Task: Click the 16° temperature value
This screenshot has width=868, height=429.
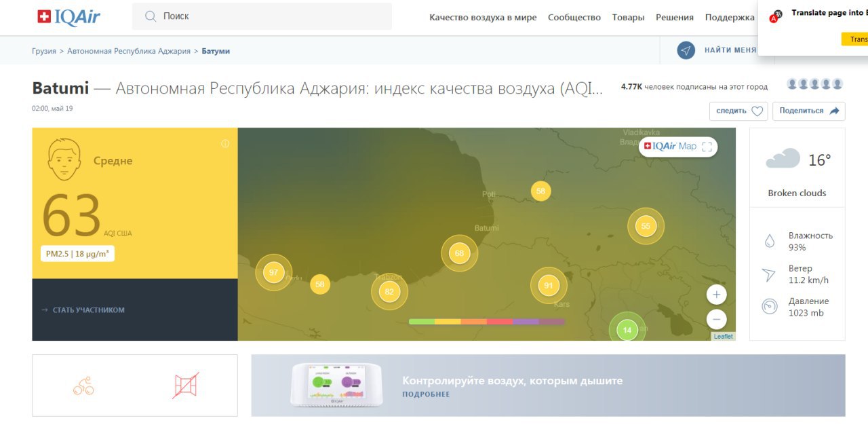Action: click(x=819, y=160)
